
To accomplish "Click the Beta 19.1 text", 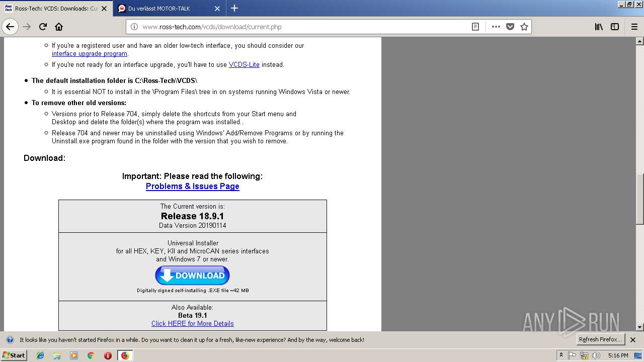I will point(193,316).
